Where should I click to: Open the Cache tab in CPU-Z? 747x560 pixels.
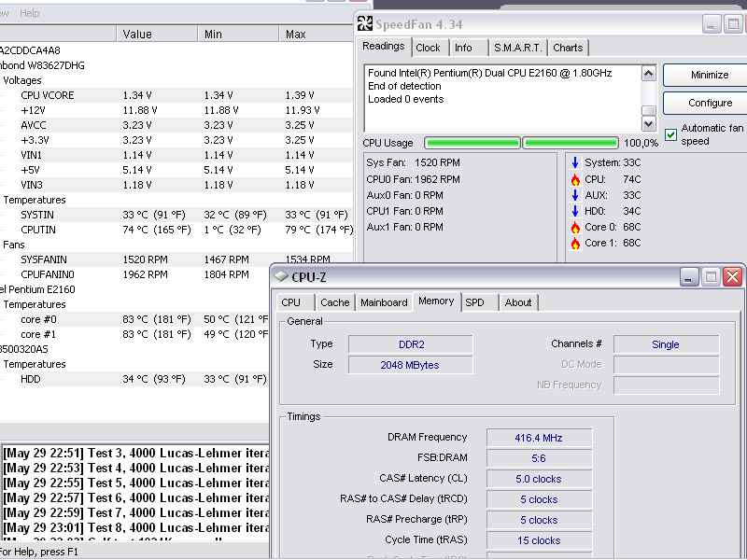click(335, 302)
